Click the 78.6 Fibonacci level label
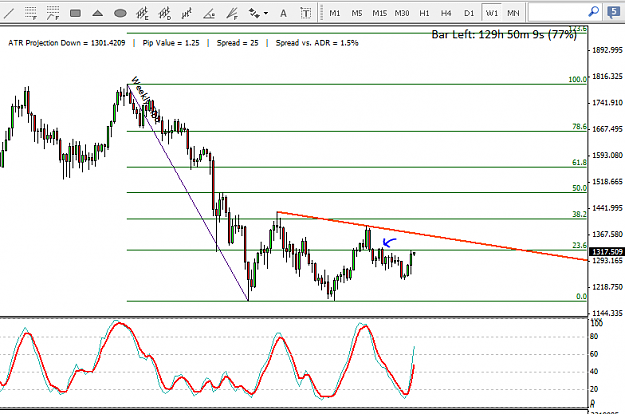Image resolution: width=625 pixels, height=414 pixels. pyautogui.click(x=579, y=127)
